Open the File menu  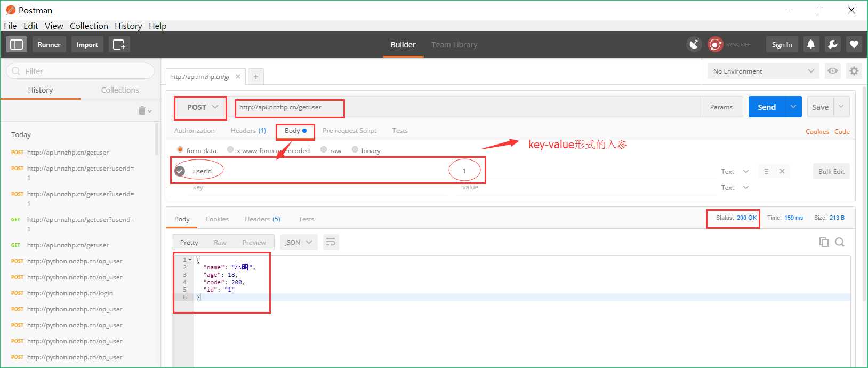[x=10, y=26]
